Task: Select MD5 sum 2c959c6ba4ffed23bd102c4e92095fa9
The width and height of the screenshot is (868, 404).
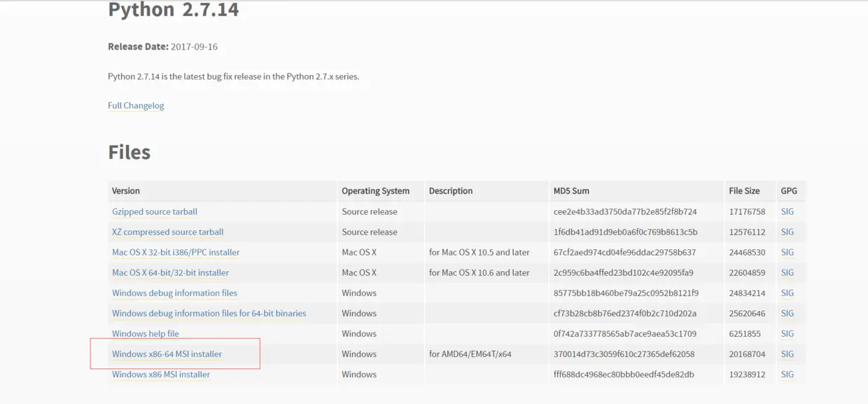Action: pyautogui.click(x=623, y=272)
